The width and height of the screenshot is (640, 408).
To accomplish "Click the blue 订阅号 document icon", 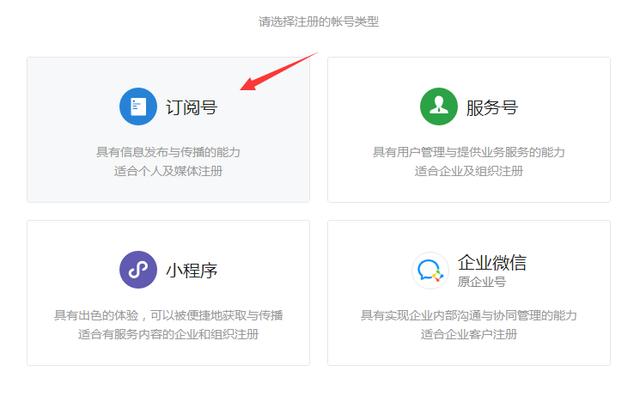I will coord(138,106).
